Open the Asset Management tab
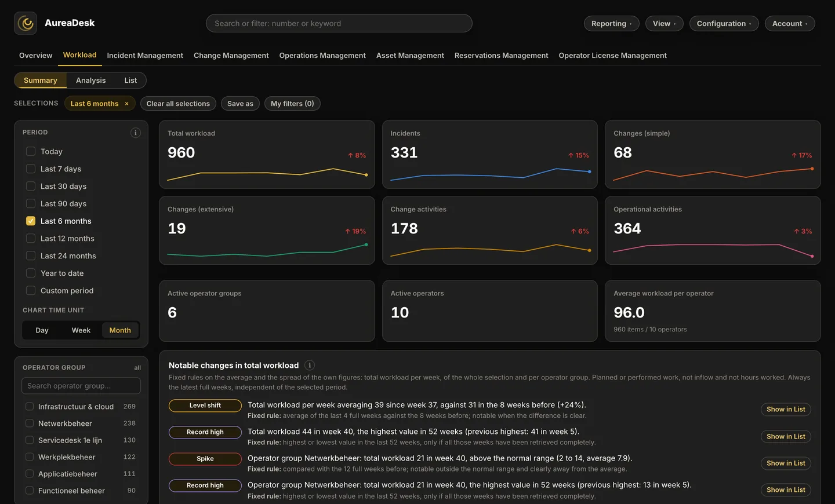Screen dimensions: 835x504 [410, 56]
